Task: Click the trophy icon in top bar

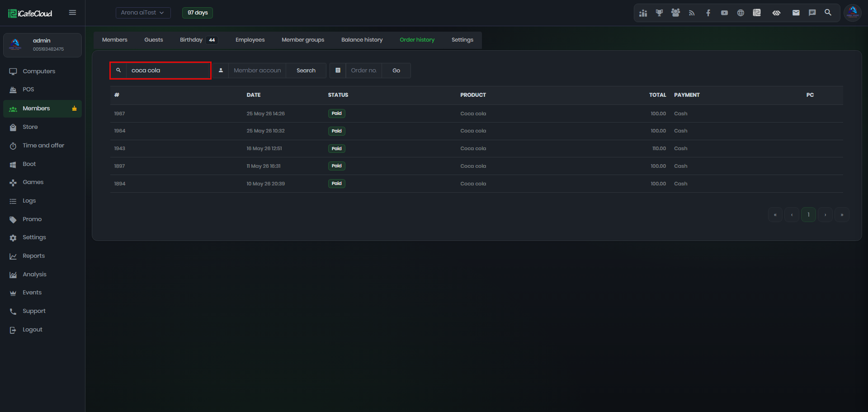Action: pyautogui.click(x=659, y=13)
